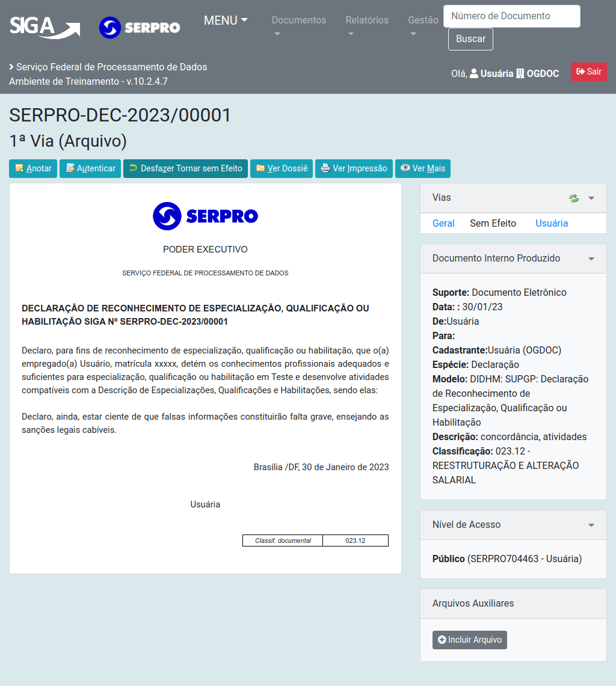Viewport: 616px width, 686px height.
Task: Click the SERPRO logo in the navbar
Action: coord(139,28)
